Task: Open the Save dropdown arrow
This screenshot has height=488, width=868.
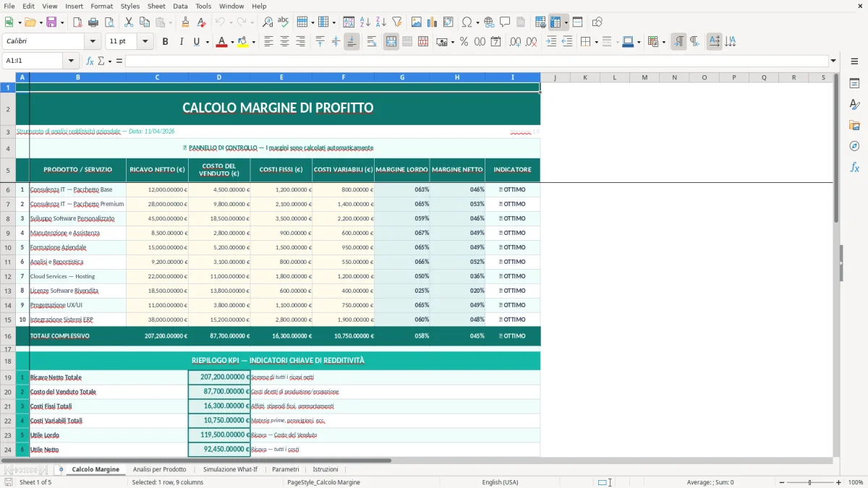Action: (61, 22)
